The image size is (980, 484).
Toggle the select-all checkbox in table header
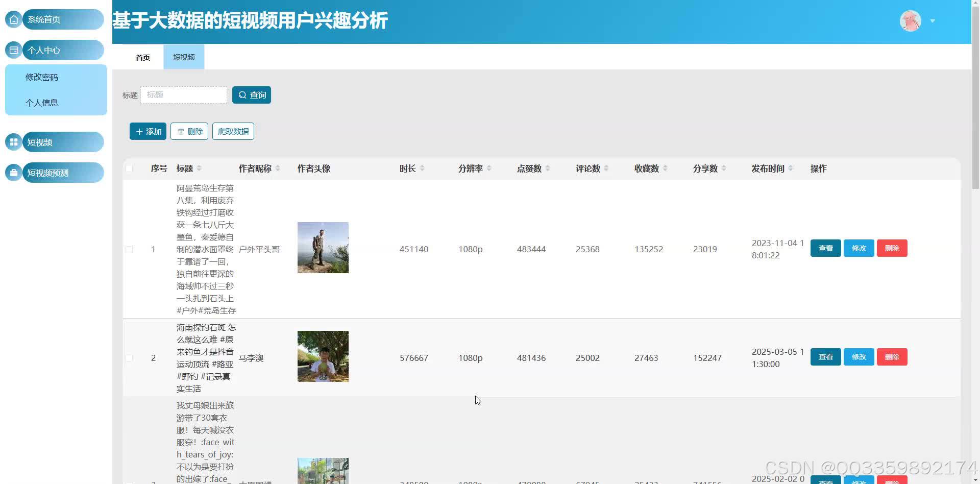[x=129, y=168]
